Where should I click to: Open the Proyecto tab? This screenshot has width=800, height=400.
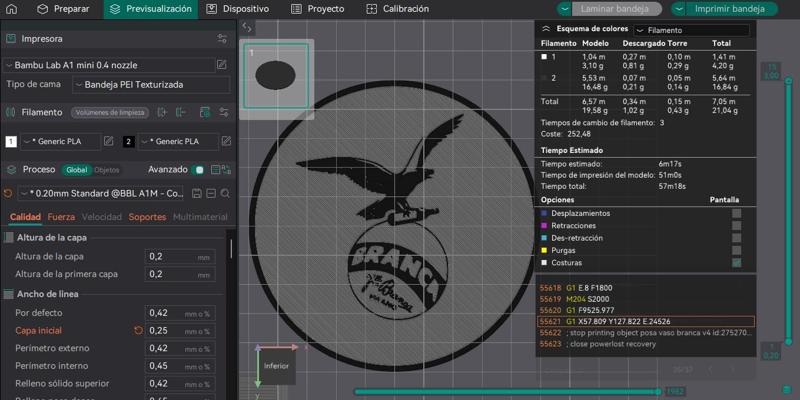coord(317,9)
